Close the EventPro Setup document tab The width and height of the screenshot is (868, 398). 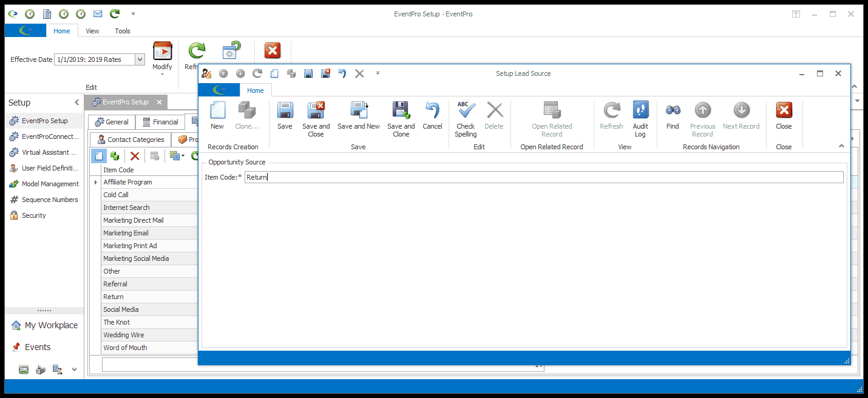159,103
